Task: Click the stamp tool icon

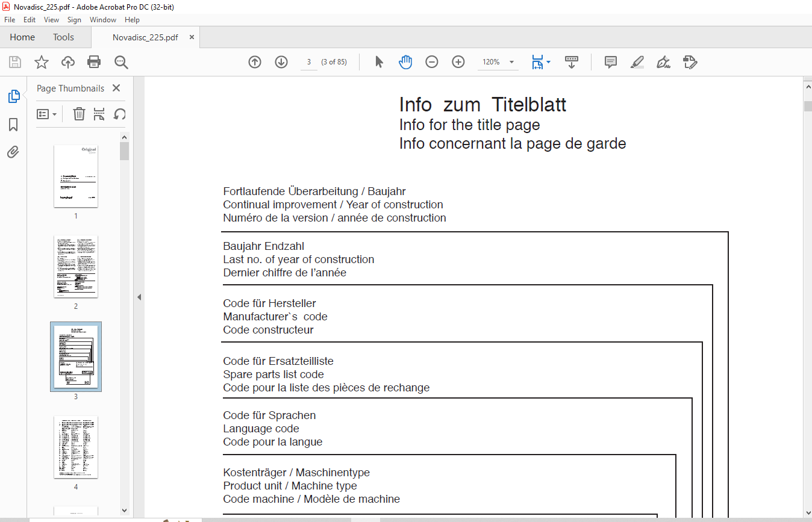Action: click(x=690, y=62)
